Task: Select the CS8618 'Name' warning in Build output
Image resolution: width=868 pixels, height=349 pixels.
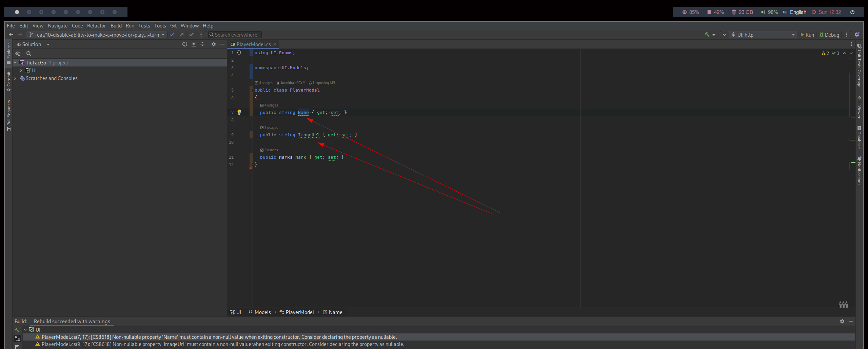Action: pyautogui.click(x=219, y=337)
